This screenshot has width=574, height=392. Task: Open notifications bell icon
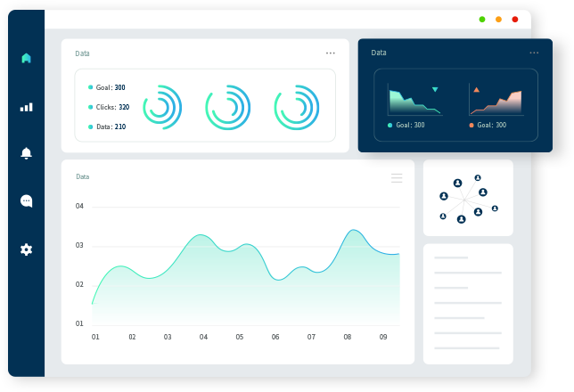(26, 153)
